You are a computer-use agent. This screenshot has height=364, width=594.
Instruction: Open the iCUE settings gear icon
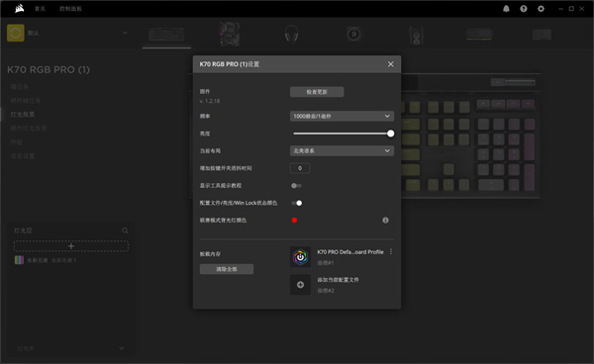pos(541,9)
